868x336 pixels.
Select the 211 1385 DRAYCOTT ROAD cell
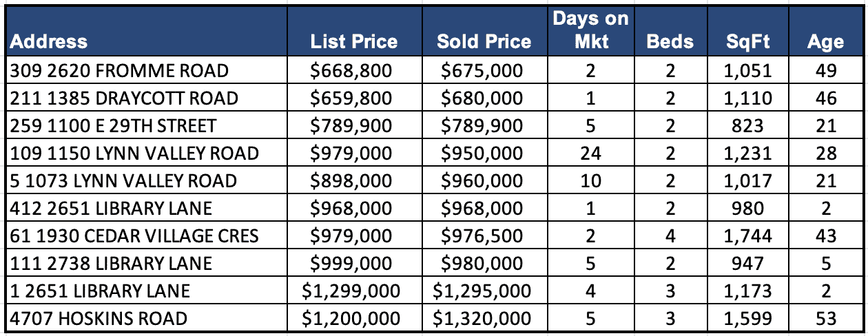coord(124,98)
